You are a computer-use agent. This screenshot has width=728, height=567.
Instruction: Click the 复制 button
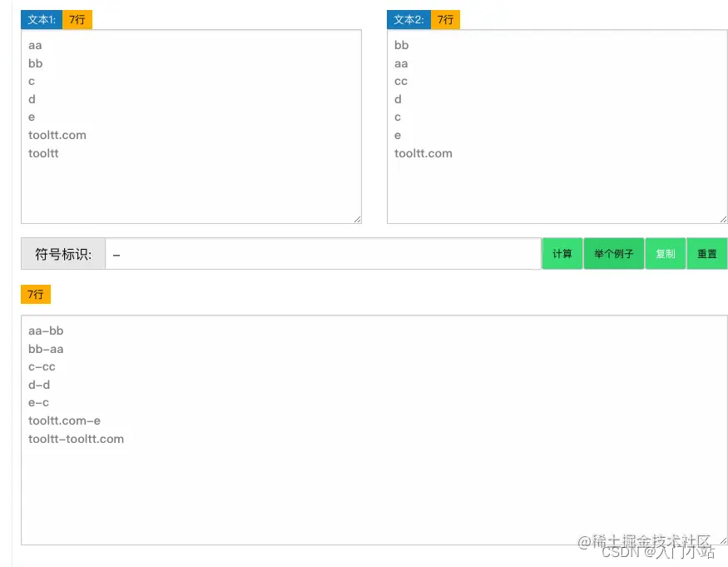coord(666,254)
